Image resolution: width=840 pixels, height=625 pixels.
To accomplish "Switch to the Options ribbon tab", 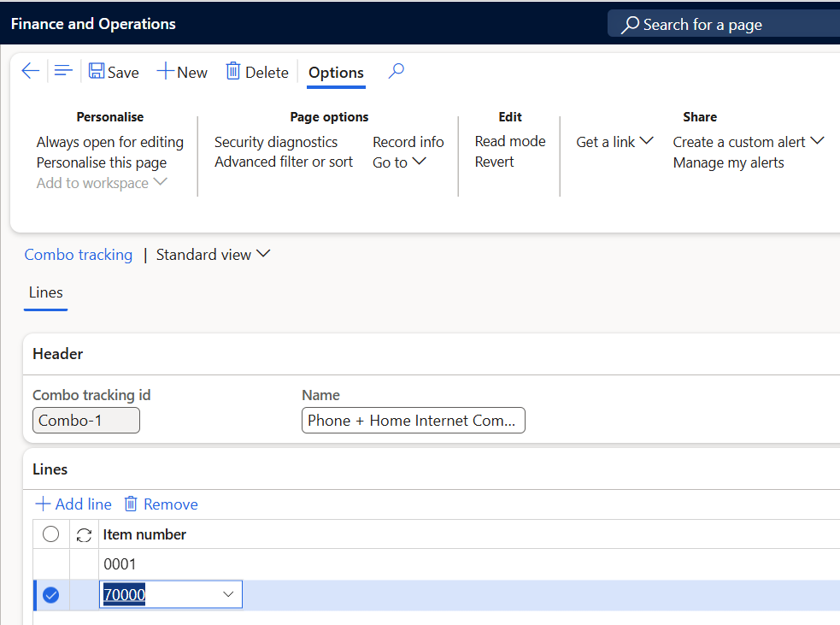I will pyautogui.click(x=336, y=73).
